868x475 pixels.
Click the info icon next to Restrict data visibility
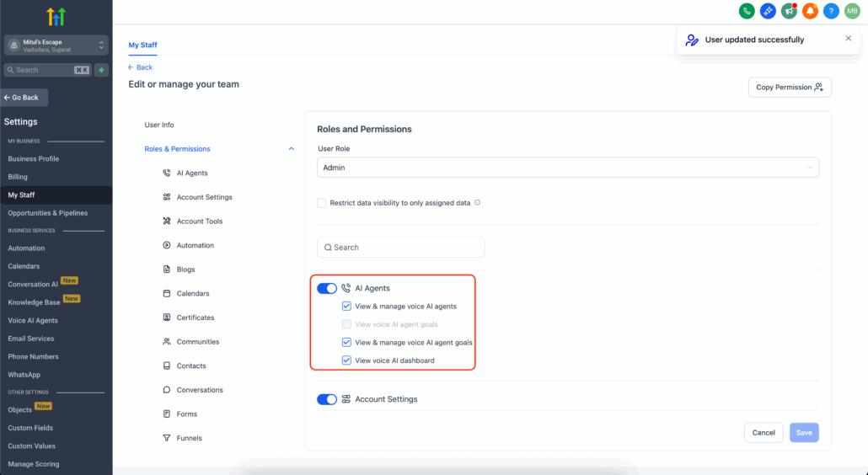click(x=478, y=203)
